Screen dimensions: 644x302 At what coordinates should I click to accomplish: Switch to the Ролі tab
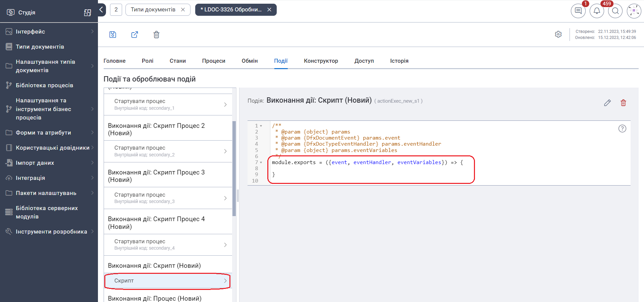pyautogui.click(x=148, y=61)
